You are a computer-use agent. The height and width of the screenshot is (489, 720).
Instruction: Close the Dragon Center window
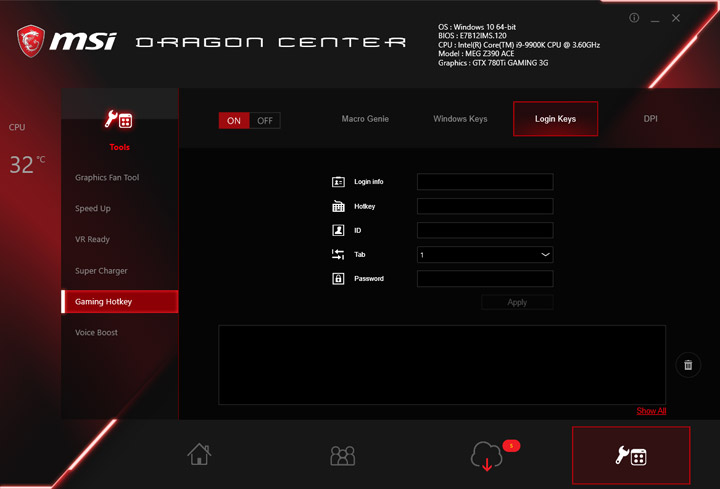click(675, 18)
